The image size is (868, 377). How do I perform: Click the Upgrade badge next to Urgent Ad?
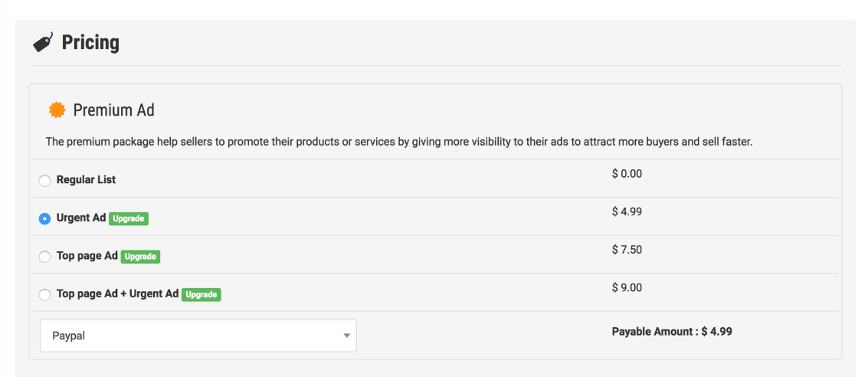[129, 218]
